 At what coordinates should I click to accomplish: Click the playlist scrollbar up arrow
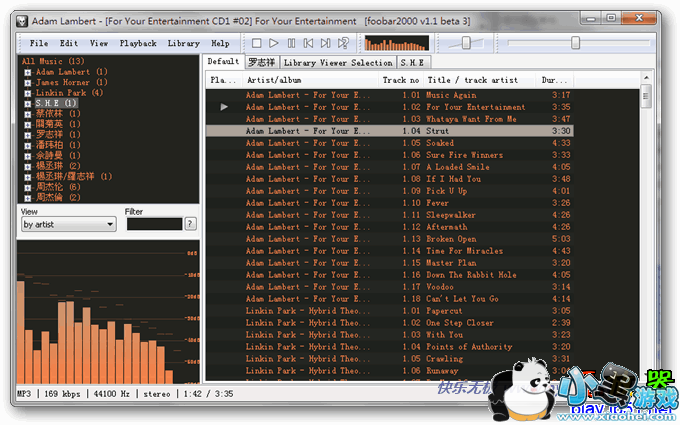pyautogui.click(x=646, y=78)
